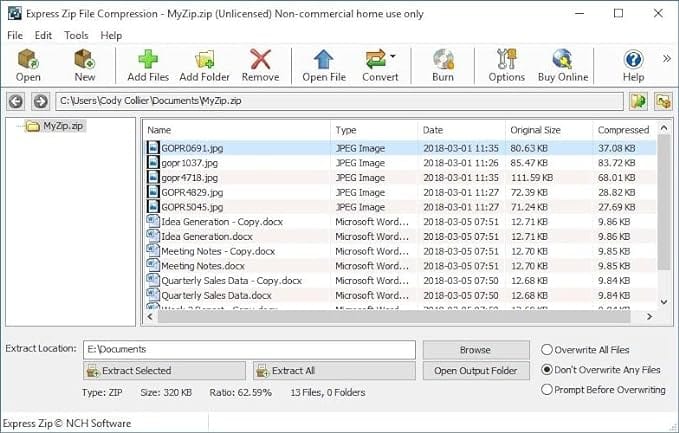Click the rightmost folder icon beside path bar
The width and height of the screenshot is (679, 433).
click(663, 102)
